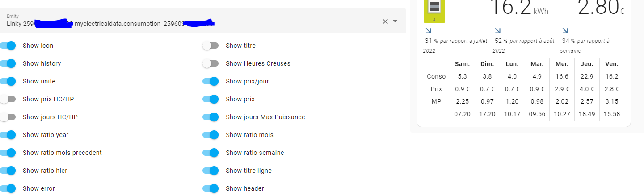Click the August 2022 trend arrow icon
The height and width of the screenshot is (196, 644).
pyautogui.click(x=498, y=31)
